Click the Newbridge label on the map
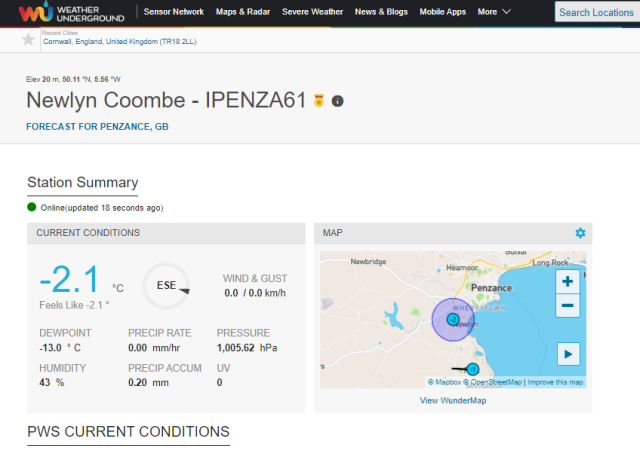Image resolution: width=640 pixels, height=451 pixels. tap(368, 262)
